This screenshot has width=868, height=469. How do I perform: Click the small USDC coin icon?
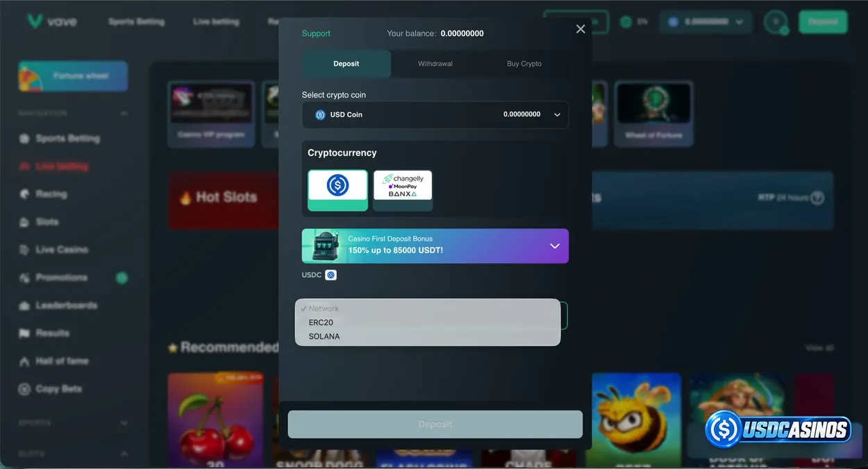coord(331,275)
